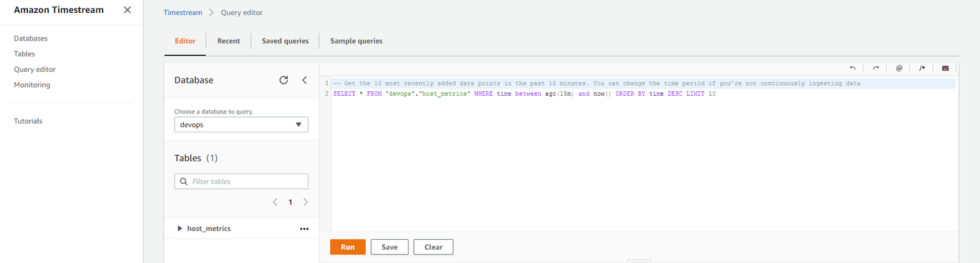Click the SELECT statement line in editor

coord(524,94)
